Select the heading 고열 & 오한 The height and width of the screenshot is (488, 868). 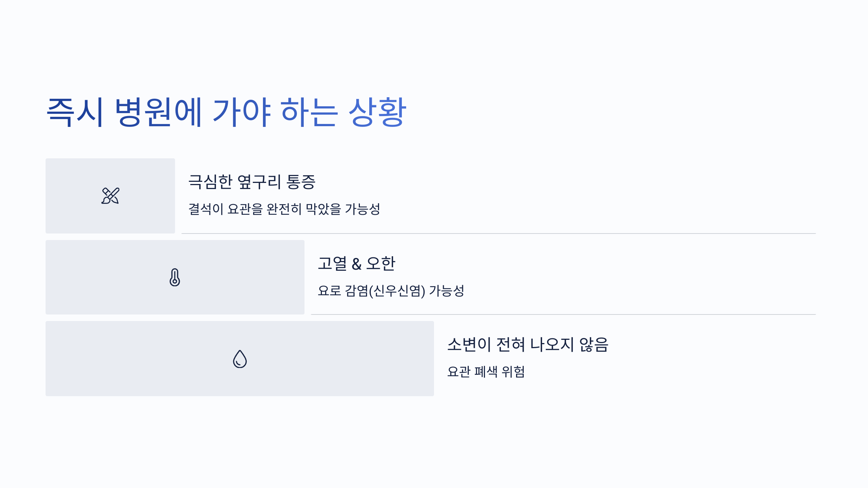[357, 264]
